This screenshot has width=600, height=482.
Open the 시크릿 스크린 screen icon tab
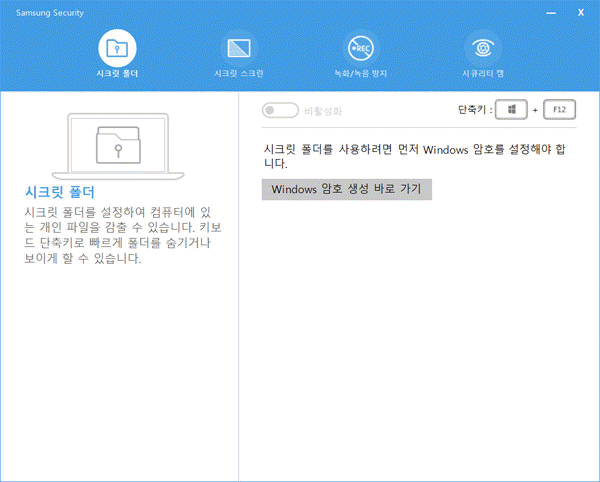coord(239,48)
